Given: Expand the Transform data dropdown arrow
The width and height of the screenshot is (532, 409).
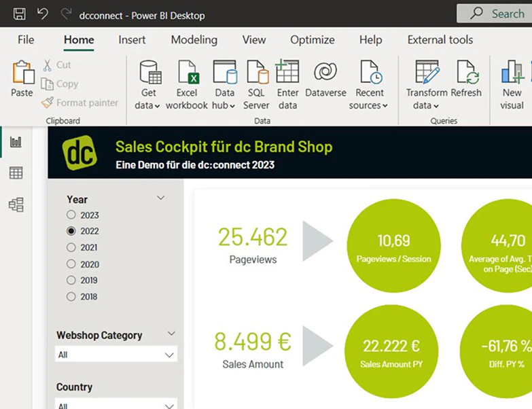Looking at the screenshot, I should 436,106.
